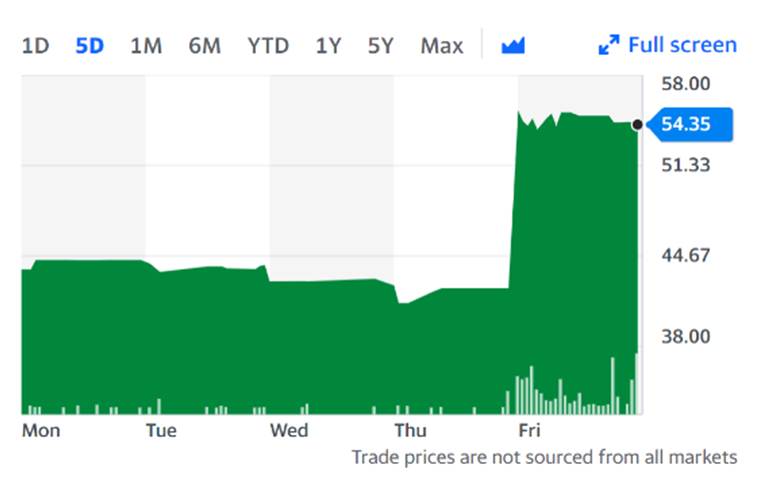Click the full screen expand arrows icon

(x=608, y=46)
